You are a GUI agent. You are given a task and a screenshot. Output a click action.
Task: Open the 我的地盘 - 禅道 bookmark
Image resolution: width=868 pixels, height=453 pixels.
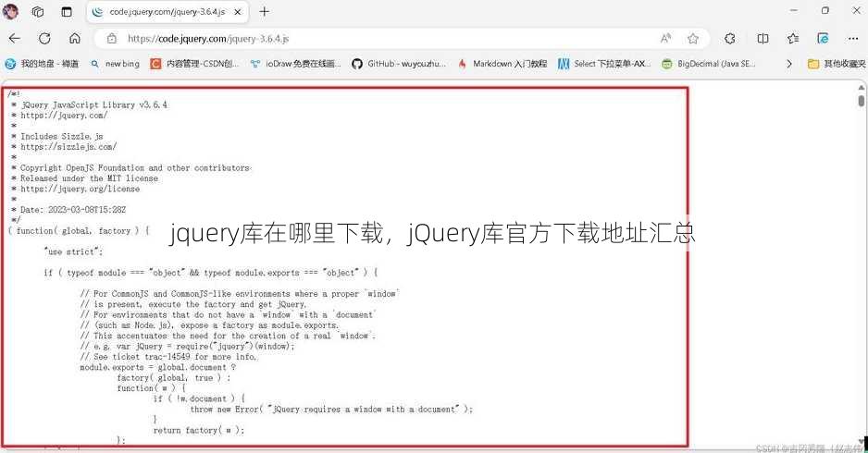42,64
